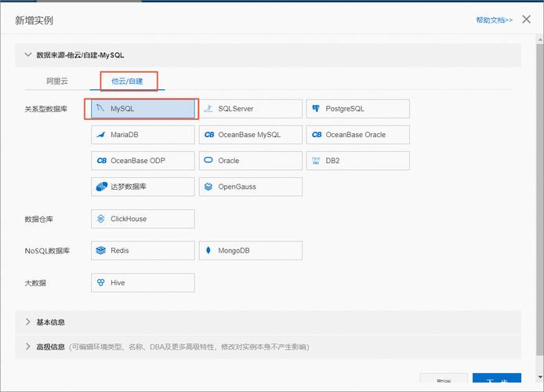This screenshot has width=544, height=392.
Task: Click the Redis label text
Action: 120,250
